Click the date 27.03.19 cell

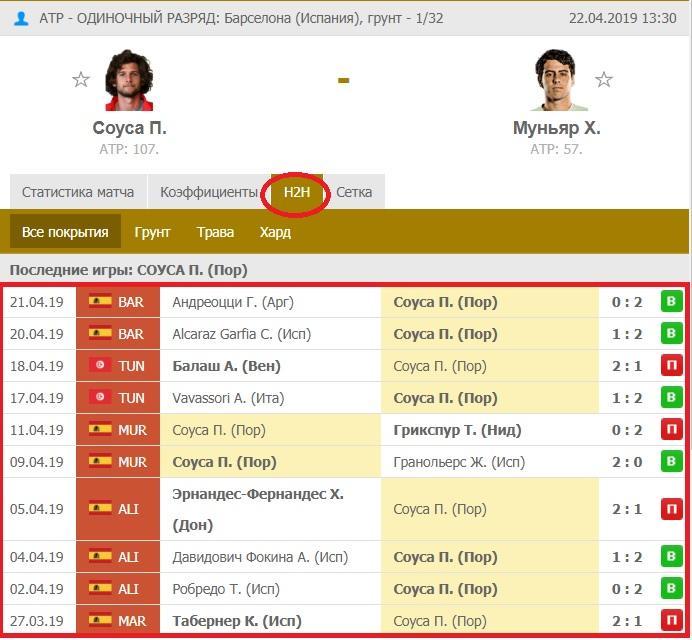(x=37, y=621)
